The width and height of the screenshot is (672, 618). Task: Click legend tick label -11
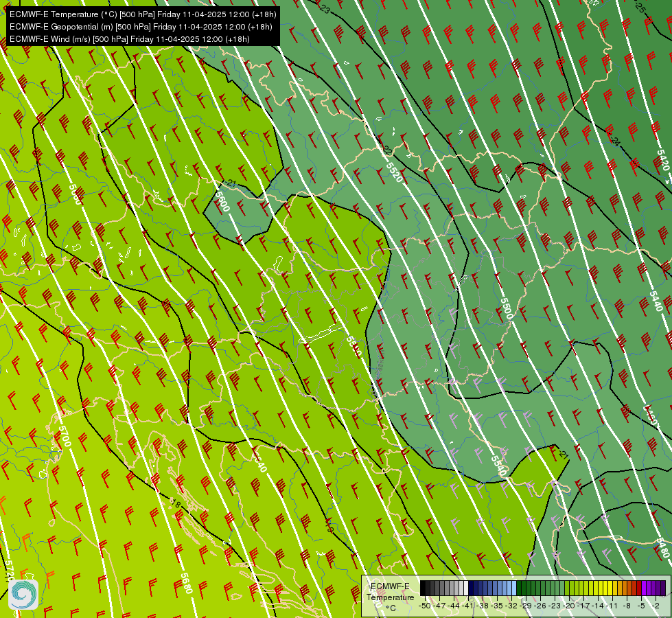612,606
